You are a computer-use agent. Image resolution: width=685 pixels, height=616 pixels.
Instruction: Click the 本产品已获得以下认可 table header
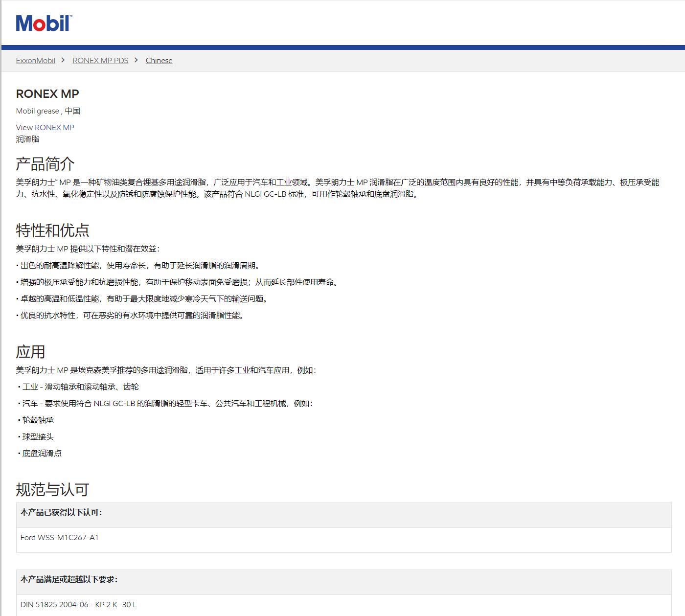pyautogui.click(x=343, y=515)
